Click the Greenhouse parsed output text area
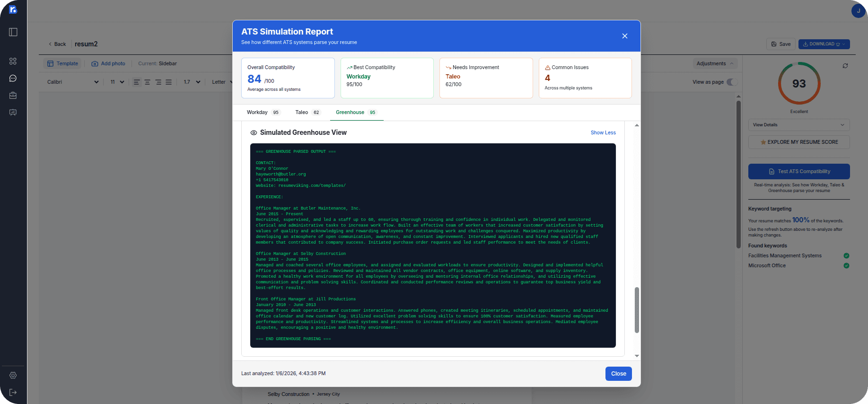Screen dimensions: 868x404 [433, 246]
